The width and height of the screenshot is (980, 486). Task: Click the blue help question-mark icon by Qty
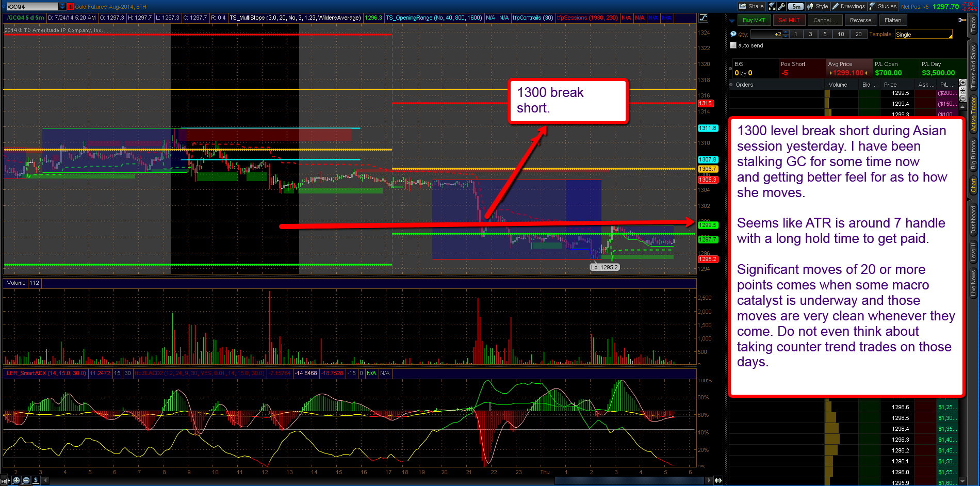tap(733, 34)
